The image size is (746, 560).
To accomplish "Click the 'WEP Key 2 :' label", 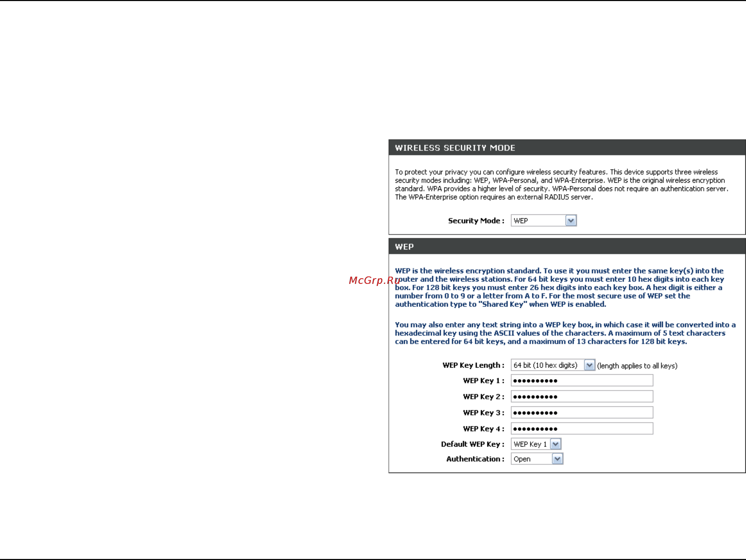I will point(484,397).
